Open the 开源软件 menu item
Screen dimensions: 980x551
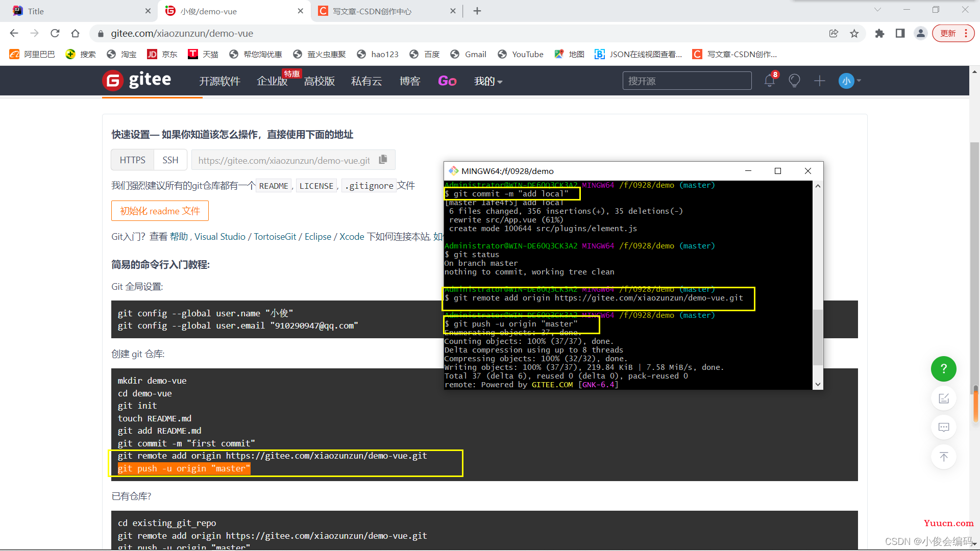pos(219,81)
